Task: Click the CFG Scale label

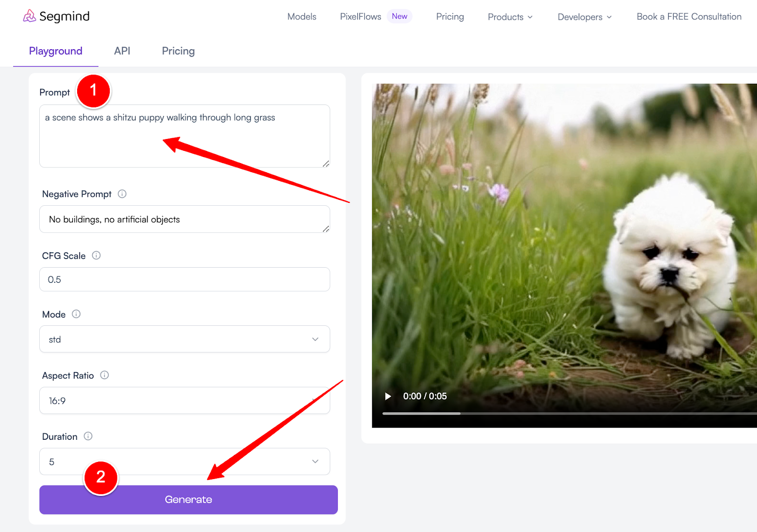Action: pyautogui.click(x=64, y=256)
